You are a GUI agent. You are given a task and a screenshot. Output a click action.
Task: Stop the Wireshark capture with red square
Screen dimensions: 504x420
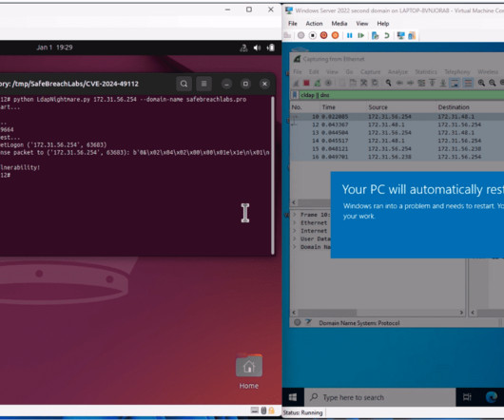point(306,83)
